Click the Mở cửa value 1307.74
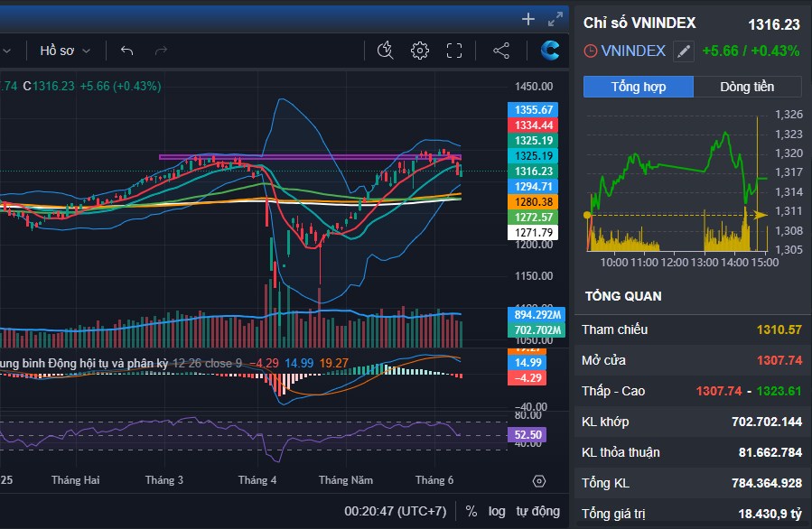Viewport: 812px width, 529px height. point(779,360)
